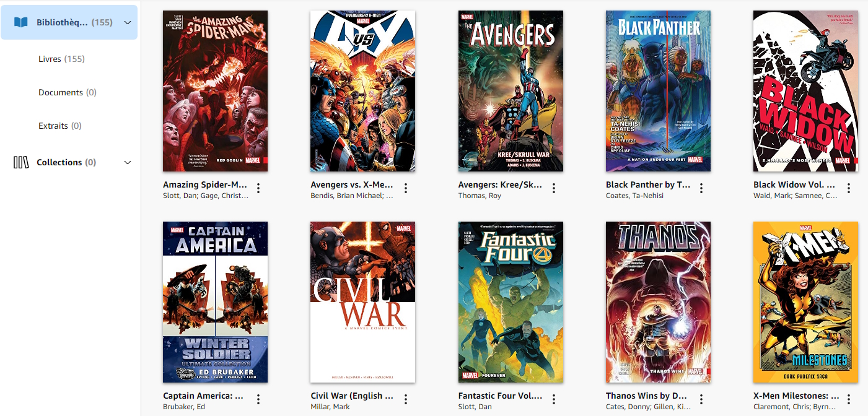The width and height of the screenshot is (868, 416).
Task: Select Documents (0) in sidebar
Action: (68, 92)
